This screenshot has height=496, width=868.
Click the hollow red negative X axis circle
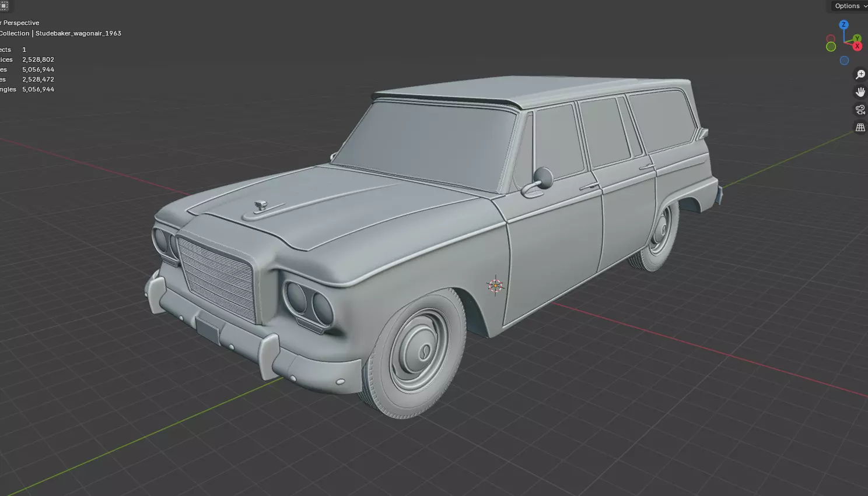(x=831, y=38)
